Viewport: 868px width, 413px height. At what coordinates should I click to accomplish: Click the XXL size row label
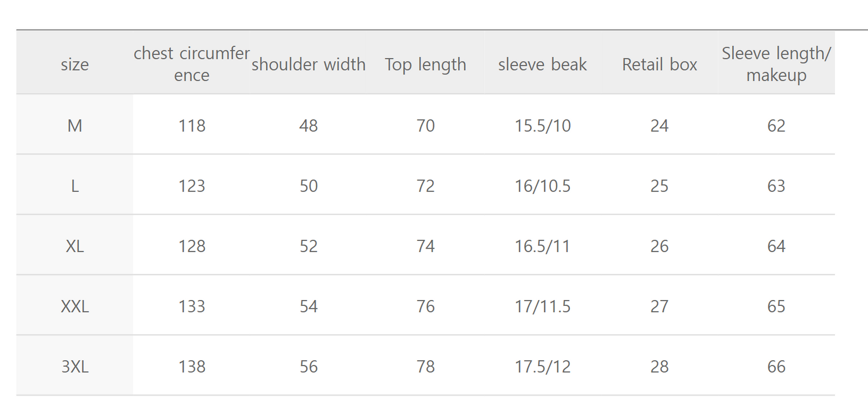(x=75, y=306)
